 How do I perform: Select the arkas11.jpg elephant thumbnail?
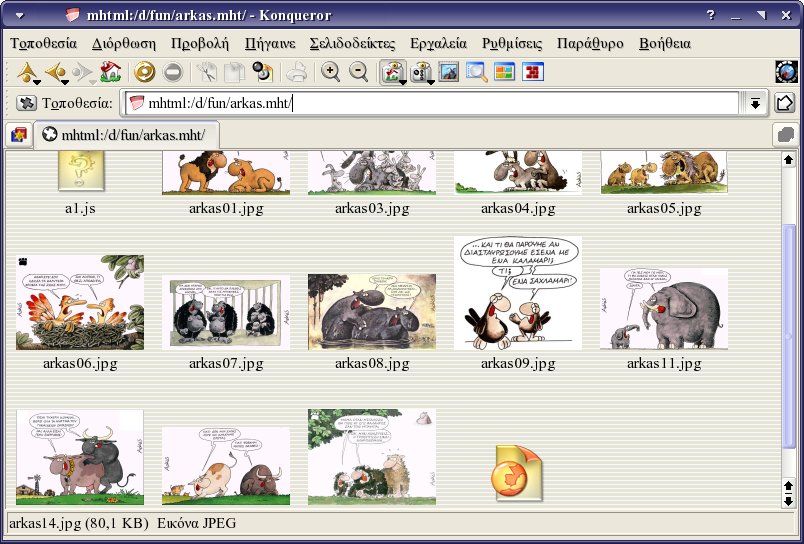(664, 309)
